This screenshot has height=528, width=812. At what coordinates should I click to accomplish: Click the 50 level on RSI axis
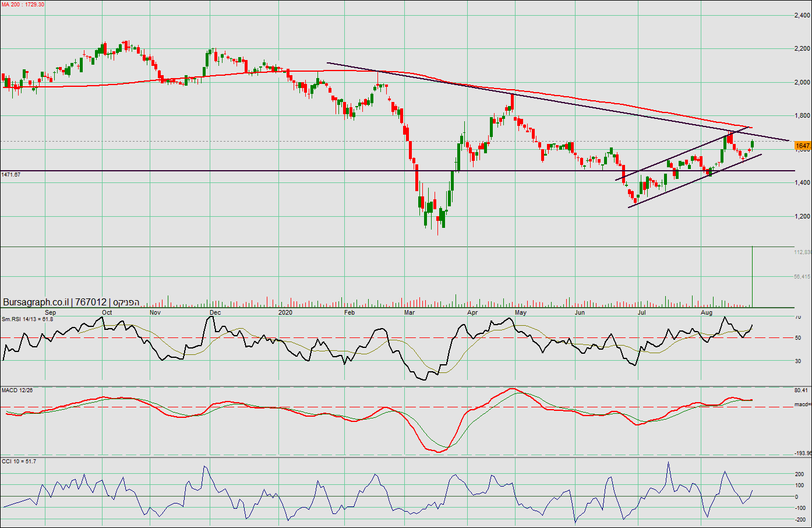[798, 338]
